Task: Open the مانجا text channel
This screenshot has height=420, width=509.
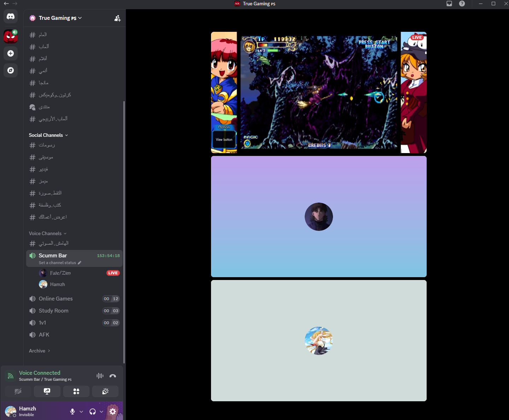Action: [x=74, y=83]
